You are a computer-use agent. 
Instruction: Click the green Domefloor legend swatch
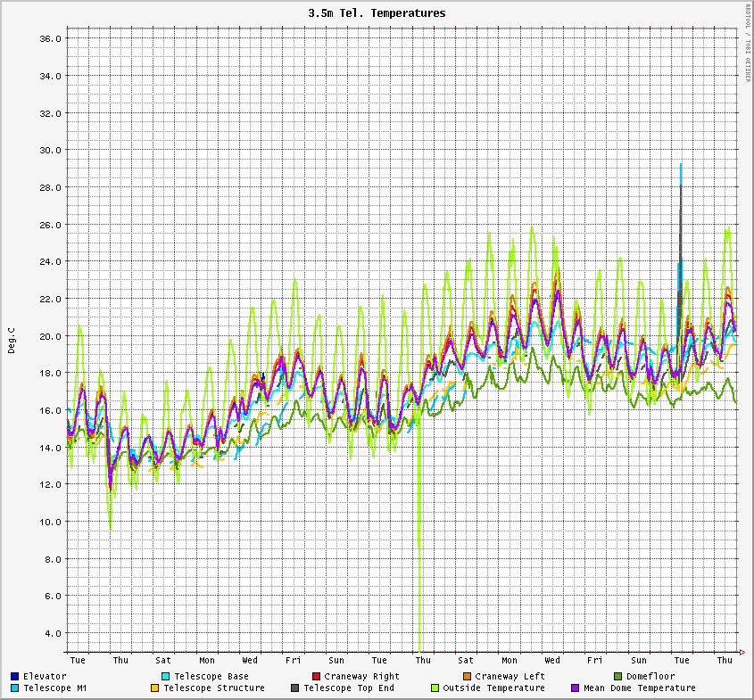coord(617,677)
